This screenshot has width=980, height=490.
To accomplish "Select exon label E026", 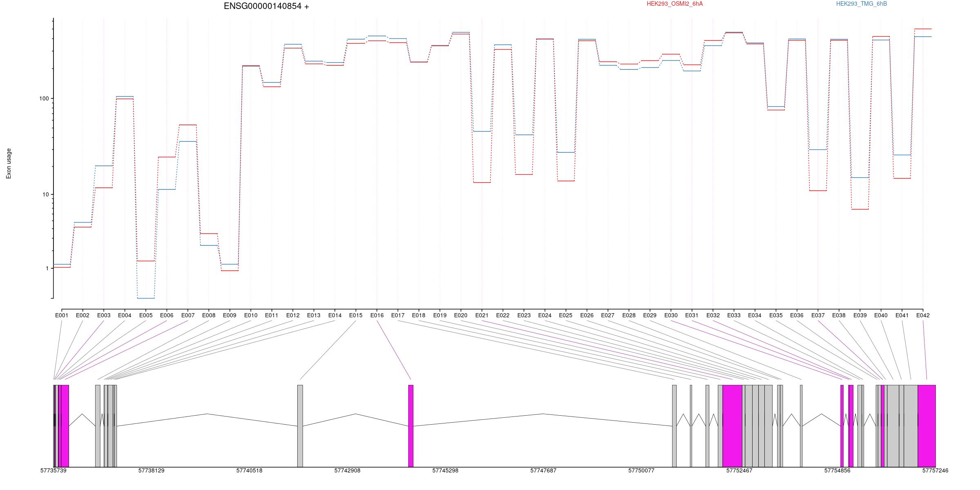I will click(587, 315).
